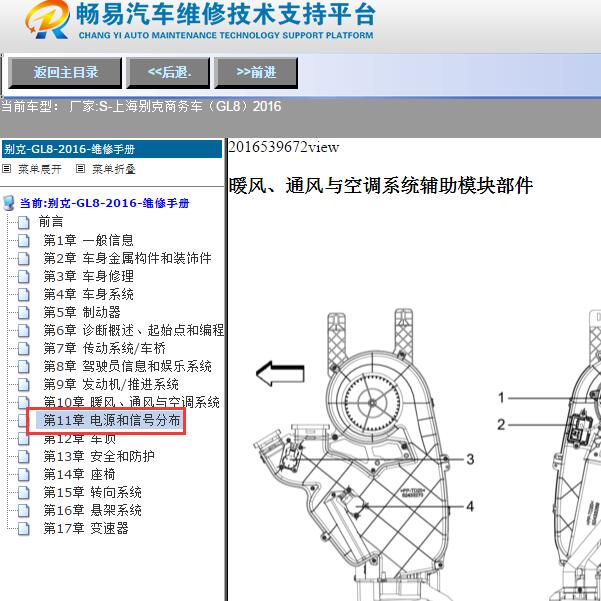Click the document icon beside 第6章

pyautogui.click(x=23, y=330)
